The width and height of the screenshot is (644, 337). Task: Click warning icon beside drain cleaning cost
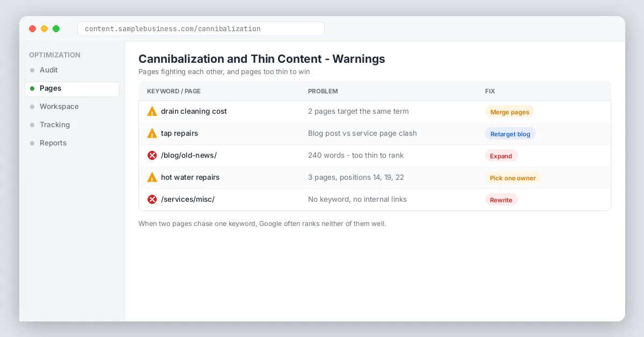tap(152, 112)
